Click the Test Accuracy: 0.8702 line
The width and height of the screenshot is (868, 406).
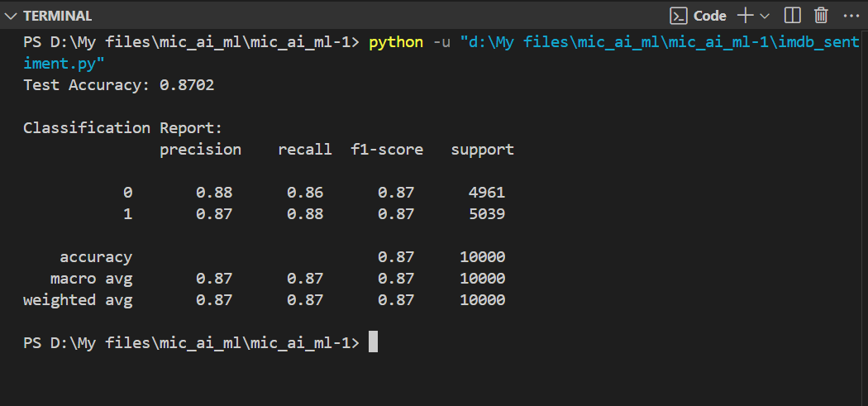click(119, 85)
